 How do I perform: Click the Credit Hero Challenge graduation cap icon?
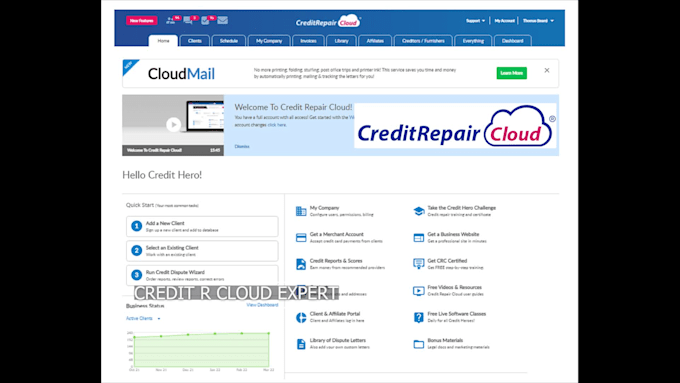coord(418,211)
